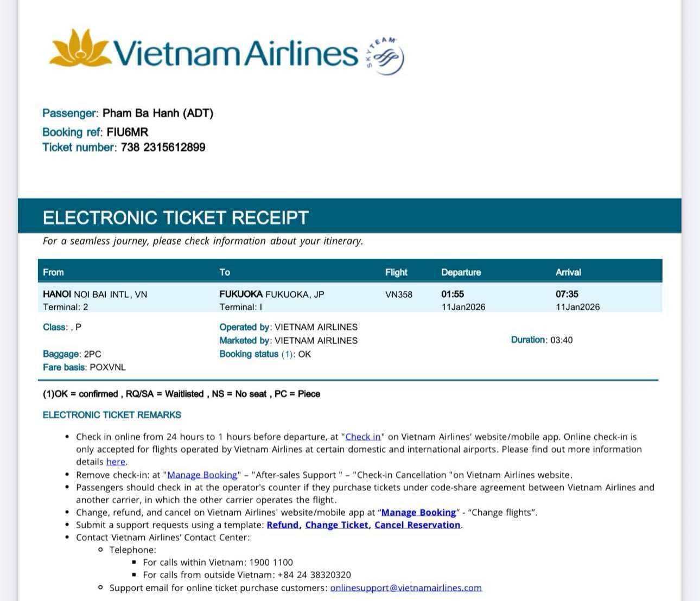
Task: Click the departure time 01:55
Action: [x=453, y=294]
